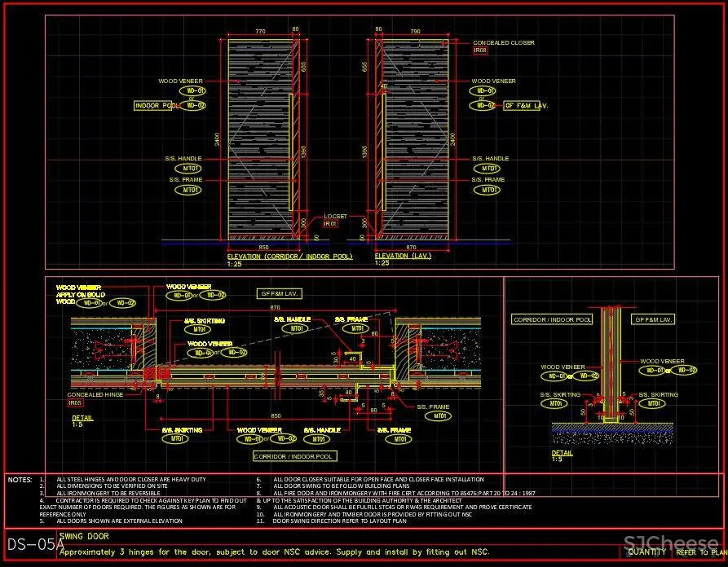Screen dimensions: 728x567
Task: Click the REFER TO PLAN cell
Action: tap(700, 552)
